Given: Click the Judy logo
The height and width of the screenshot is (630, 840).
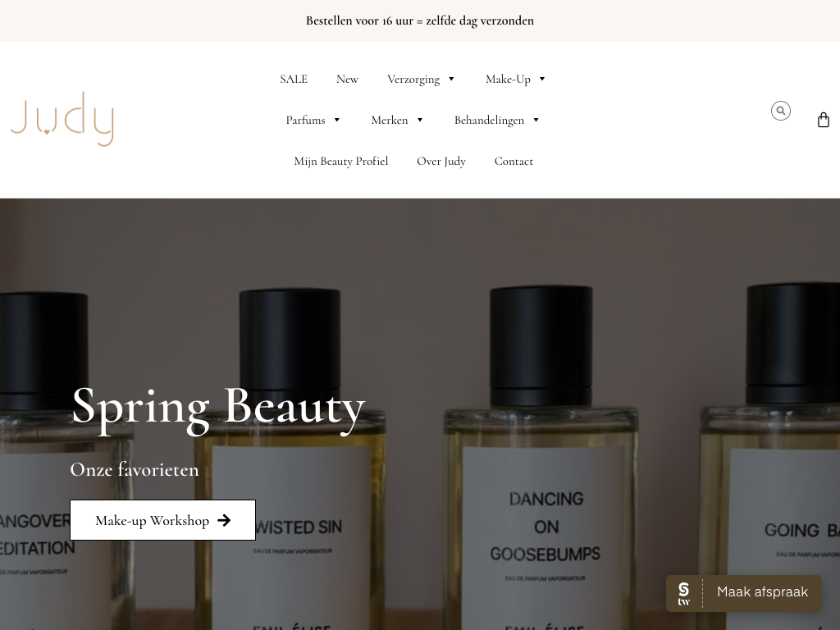Looking at the screenshot, I should [x=62, y=119].
